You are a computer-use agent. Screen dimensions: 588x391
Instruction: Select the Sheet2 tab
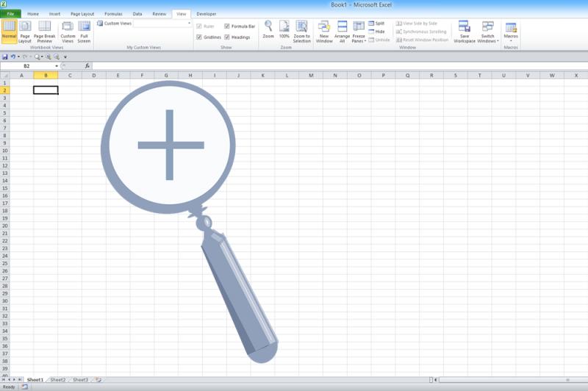click(x=58, y=380)
